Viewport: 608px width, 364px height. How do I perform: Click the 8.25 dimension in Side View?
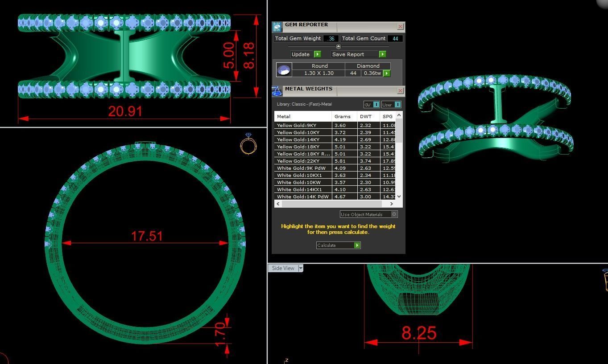(x=419, y=333)
